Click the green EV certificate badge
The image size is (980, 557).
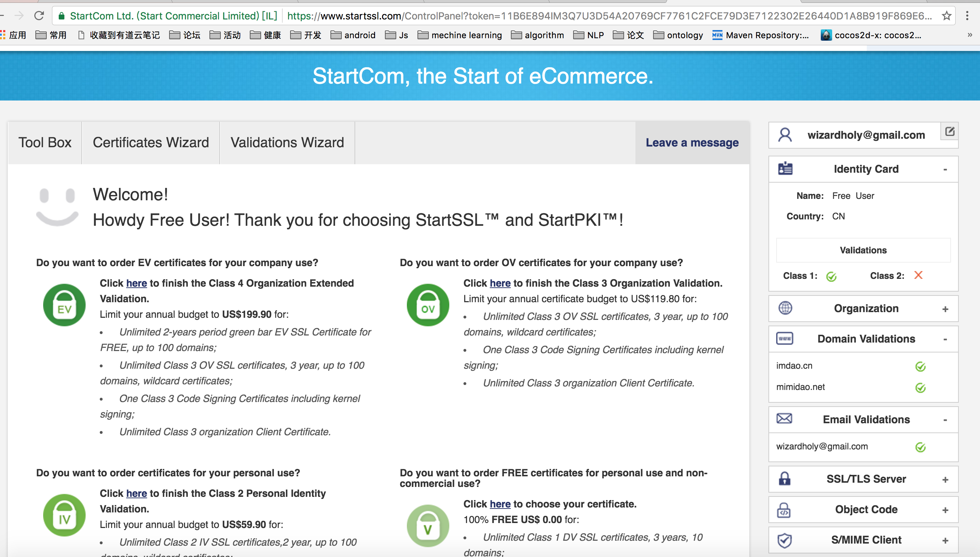click(64, 305)
